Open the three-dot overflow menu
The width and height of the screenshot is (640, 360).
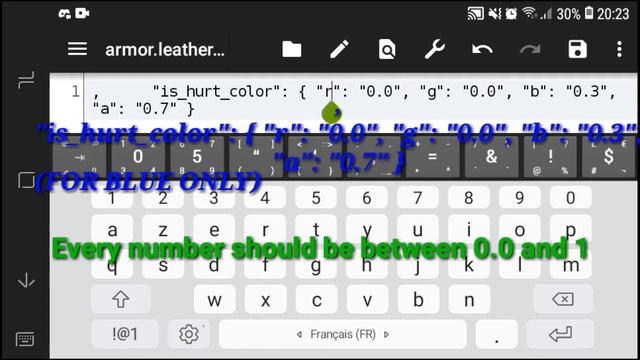click(619, 49)
